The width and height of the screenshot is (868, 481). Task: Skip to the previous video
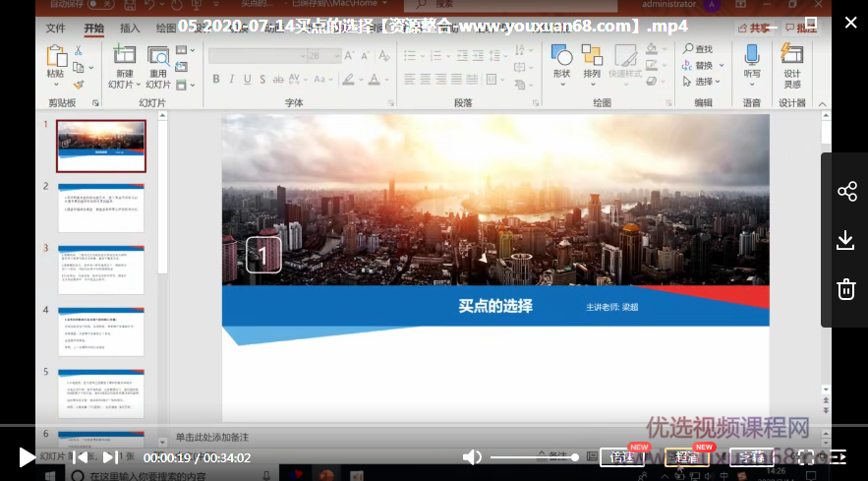[x=80, y=456]
